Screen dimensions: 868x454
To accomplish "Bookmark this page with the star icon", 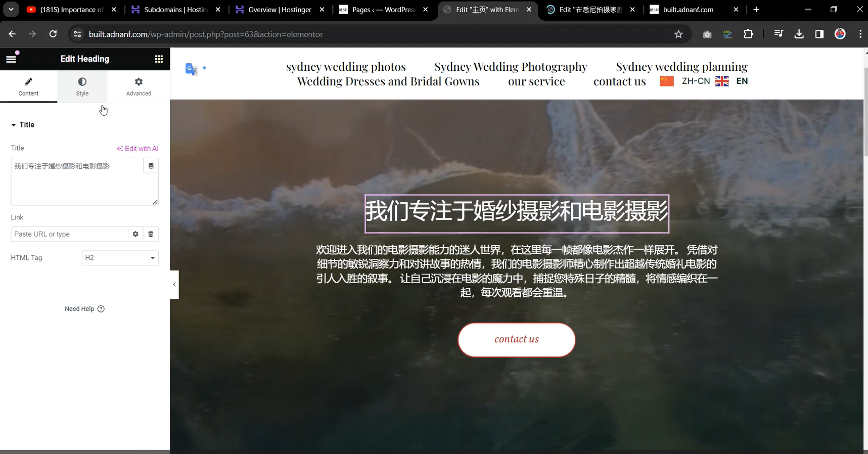I will [678, 34].
